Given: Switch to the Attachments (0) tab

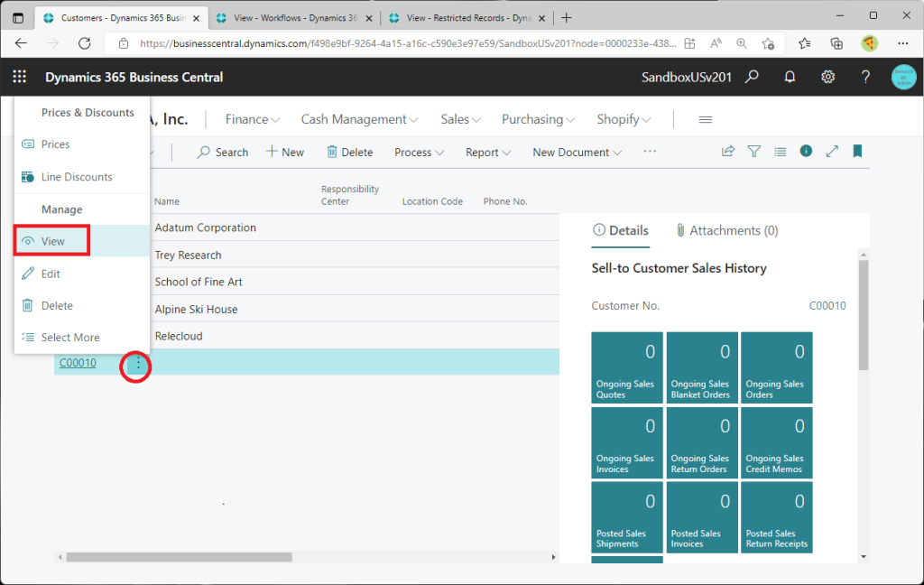Looking at the screenshot, I should tap(727, 230).
